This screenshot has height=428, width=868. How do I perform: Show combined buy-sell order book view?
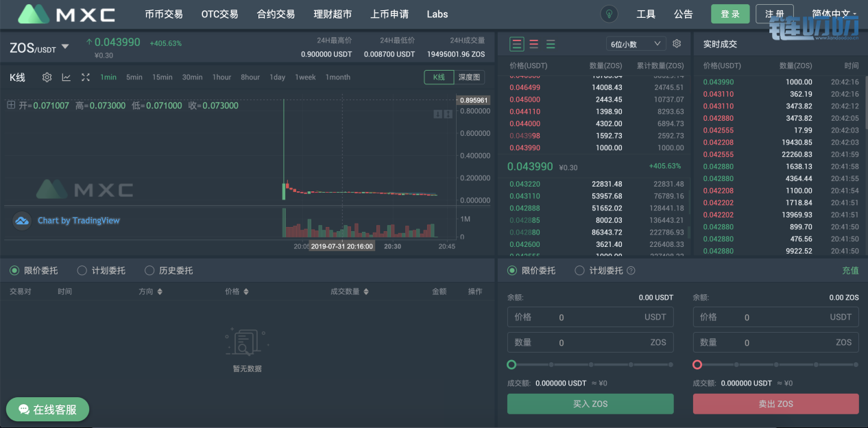pyautogui.click(x=517, y=44)
